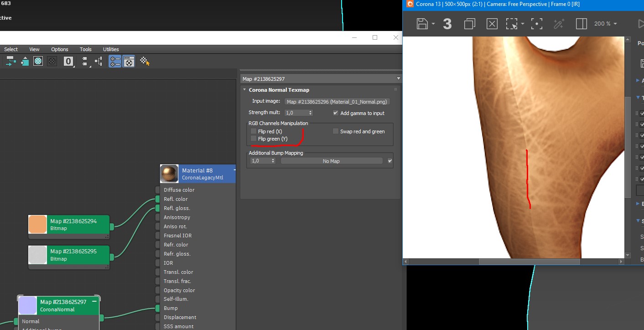Screen dimensions: 644x330
Task: Click the No Map additional bump button
Action: (x=332, y=161)
